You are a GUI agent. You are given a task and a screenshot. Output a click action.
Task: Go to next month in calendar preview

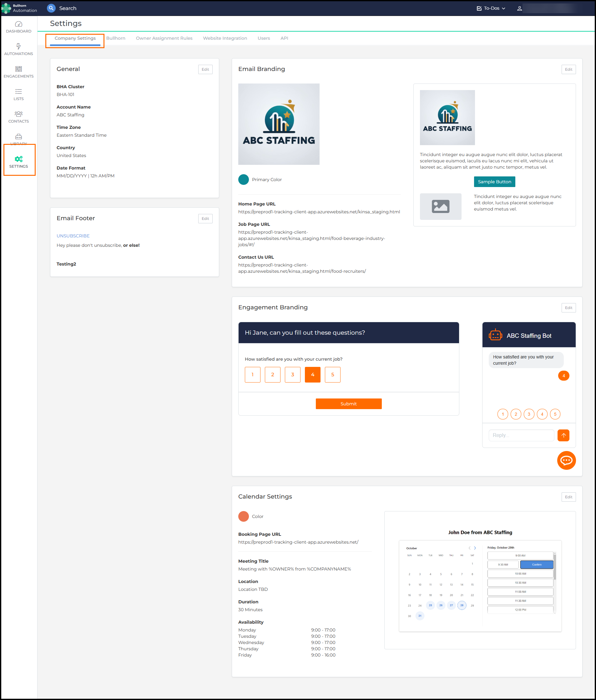[x=475, y=548]
